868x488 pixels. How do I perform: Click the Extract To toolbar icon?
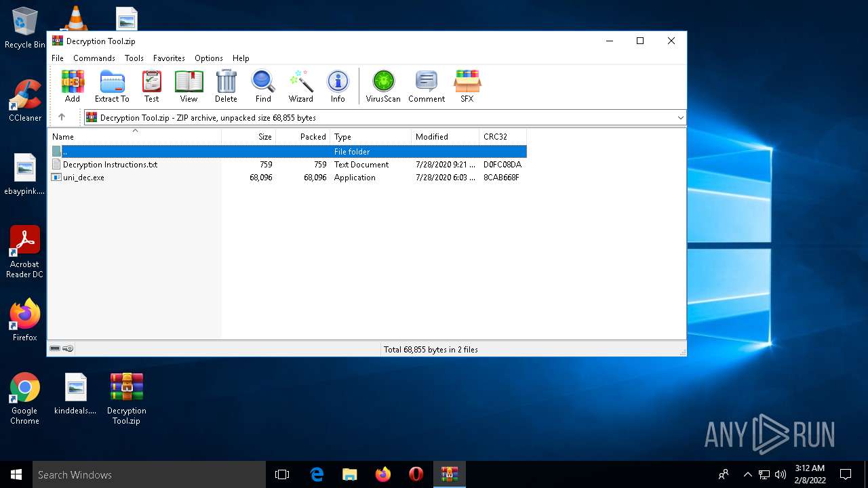112,86
